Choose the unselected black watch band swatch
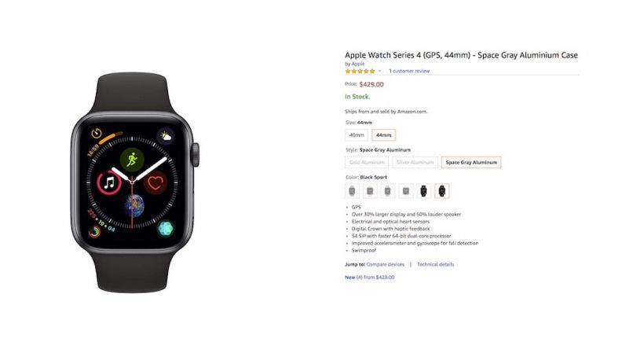The height and width of the screenshot is (346, 644). coord(423,191)
